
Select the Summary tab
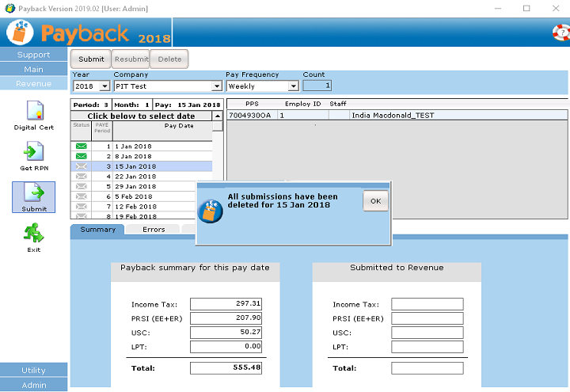coord(97,230)
